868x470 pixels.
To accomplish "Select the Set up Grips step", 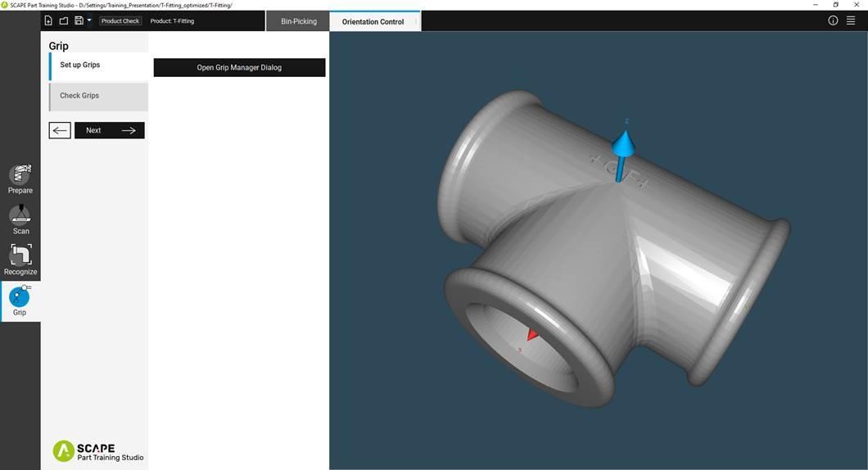I will coord(98,66).
